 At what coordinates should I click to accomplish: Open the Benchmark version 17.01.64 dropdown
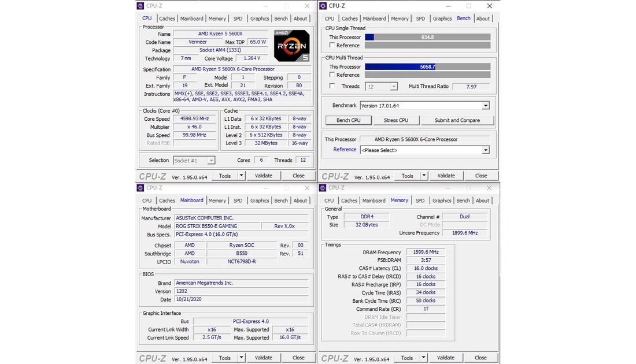coord(425,105)
